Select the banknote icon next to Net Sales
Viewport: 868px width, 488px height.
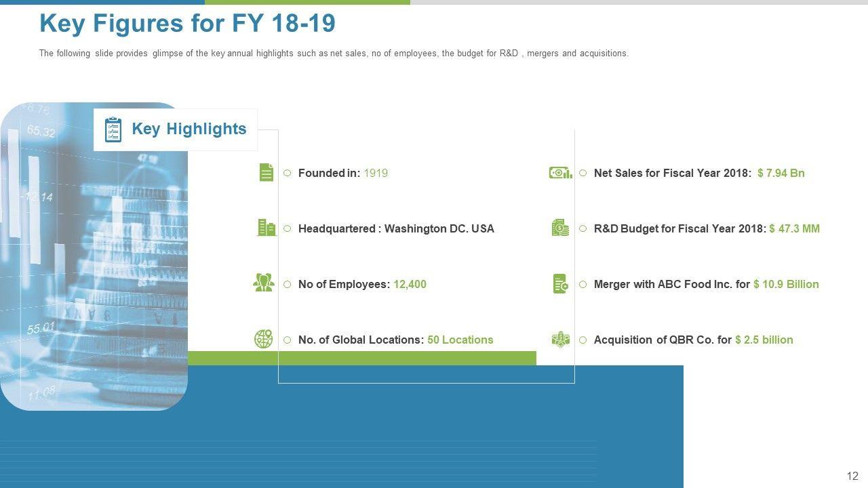coord(560,173)
